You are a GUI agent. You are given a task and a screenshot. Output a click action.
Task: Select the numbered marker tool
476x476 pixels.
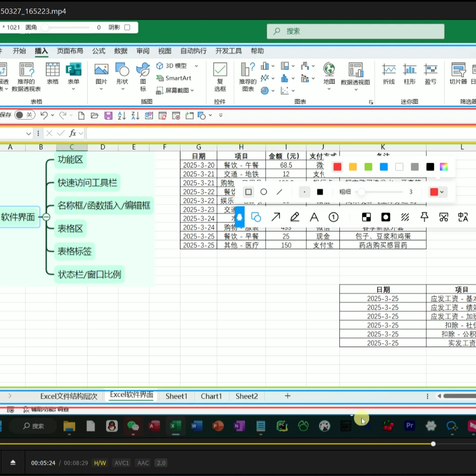coord(333,217)
